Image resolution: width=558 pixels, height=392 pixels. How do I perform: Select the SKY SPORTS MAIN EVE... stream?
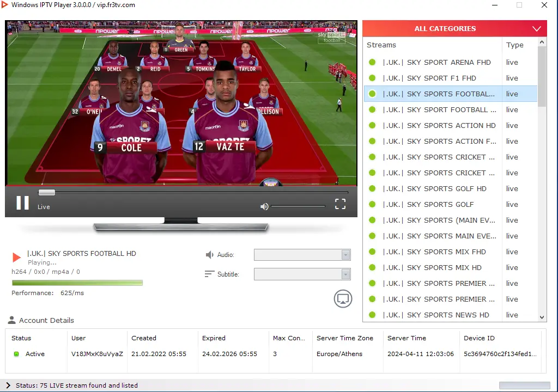(451, 236)
